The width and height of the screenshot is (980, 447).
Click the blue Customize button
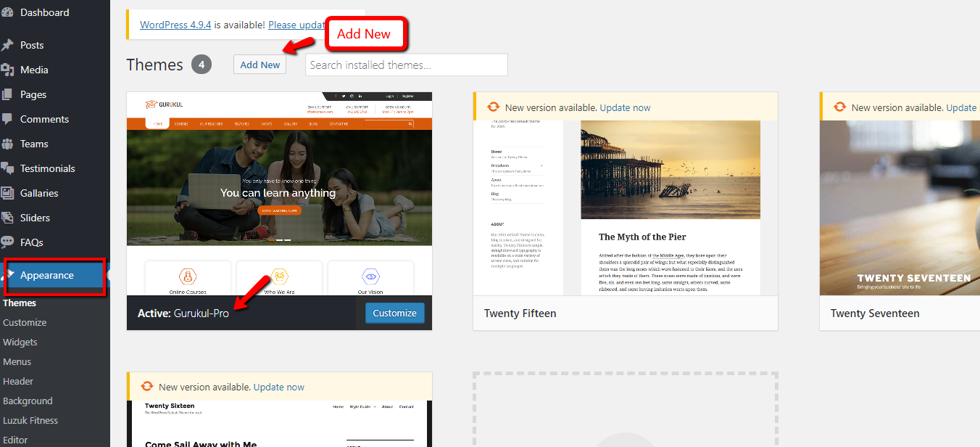395,313
